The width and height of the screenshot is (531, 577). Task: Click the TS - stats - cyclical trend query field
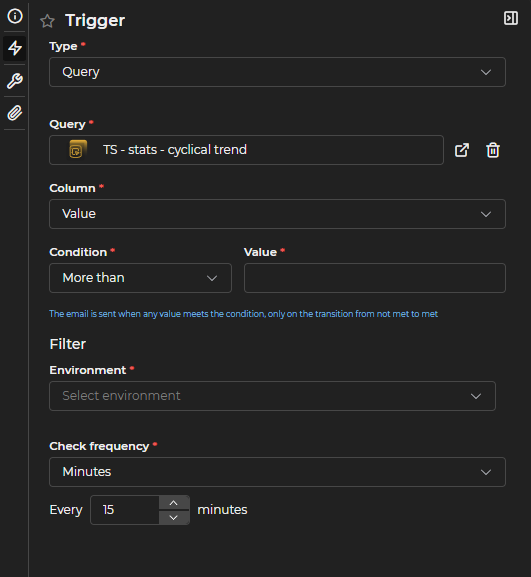(246, 150)
